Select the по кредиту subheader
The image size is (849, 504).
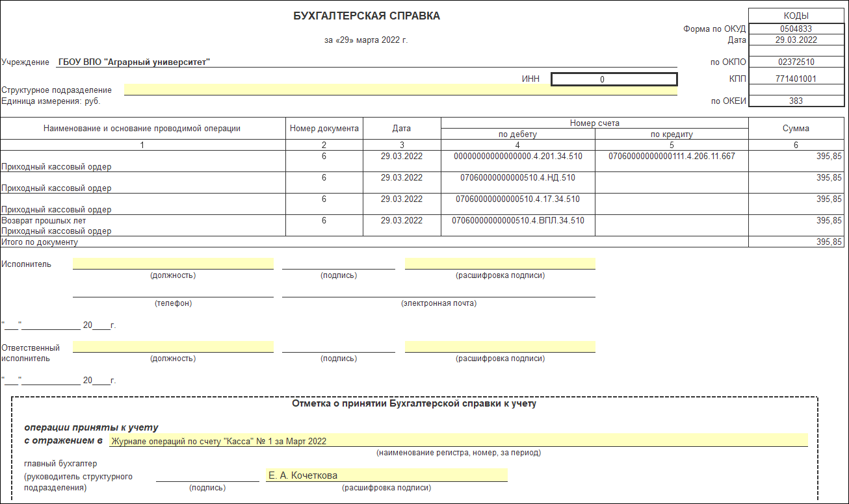tap(672, 134)
